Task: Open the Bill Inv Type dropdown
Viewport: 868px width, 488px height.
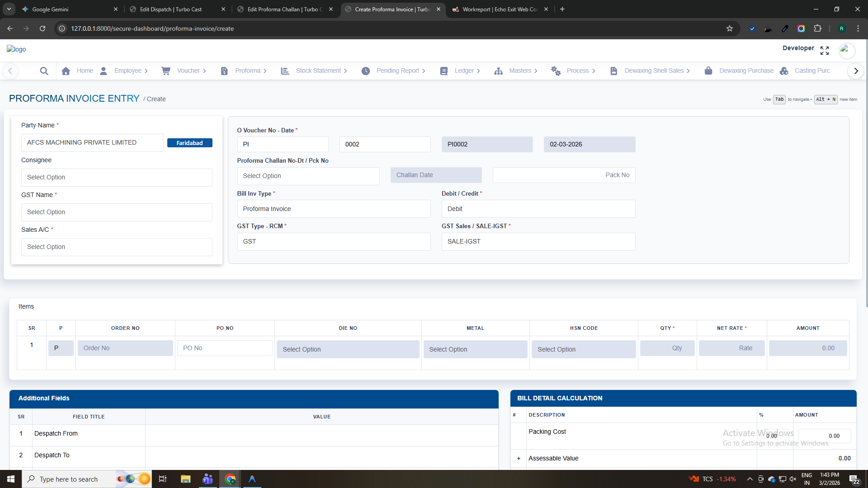Action: (x=334, y=209)
